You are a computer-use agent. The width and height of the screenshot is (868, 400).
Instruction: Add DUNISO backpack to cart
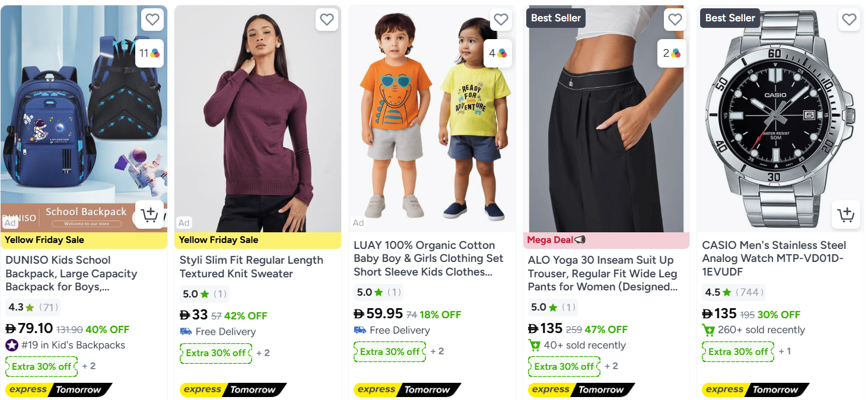150,215
